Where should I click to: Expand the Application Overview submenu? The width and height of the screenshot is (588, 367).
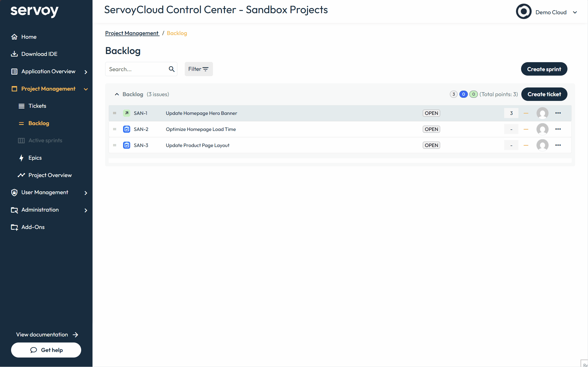point(86,72)
